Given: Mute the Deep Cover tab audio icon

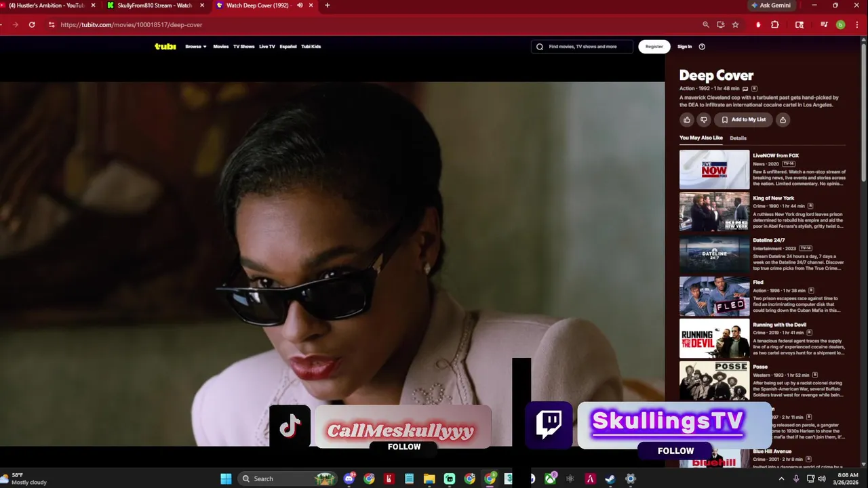Looking at the screenshot, I should pos(300,5).
